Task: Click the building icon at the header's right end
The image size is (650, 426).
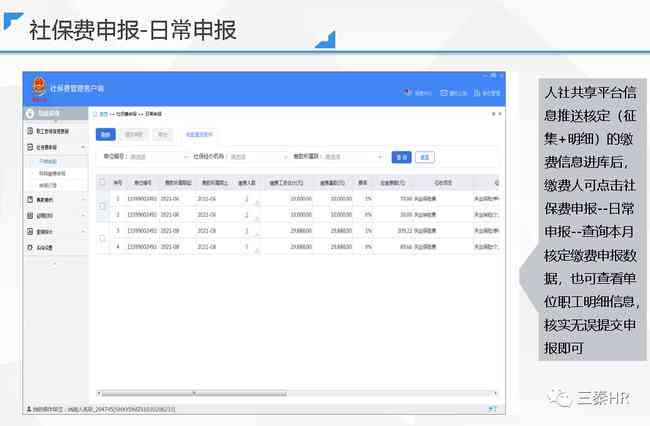Action: 477,93
